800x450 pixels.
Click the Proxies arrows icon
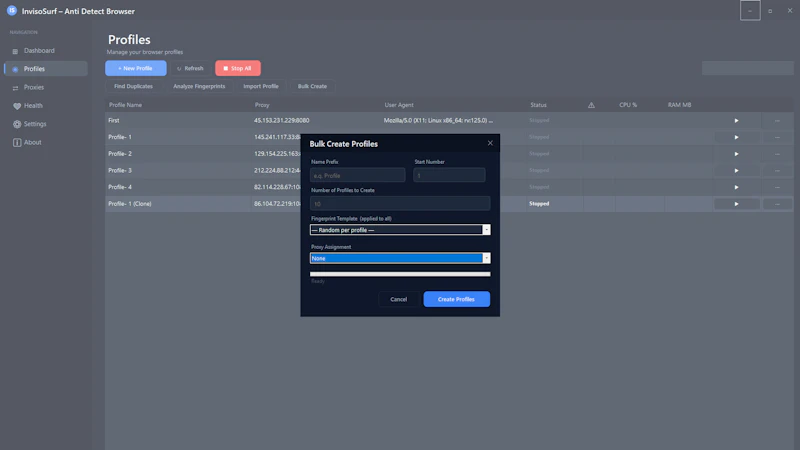[x=15, y=88]
